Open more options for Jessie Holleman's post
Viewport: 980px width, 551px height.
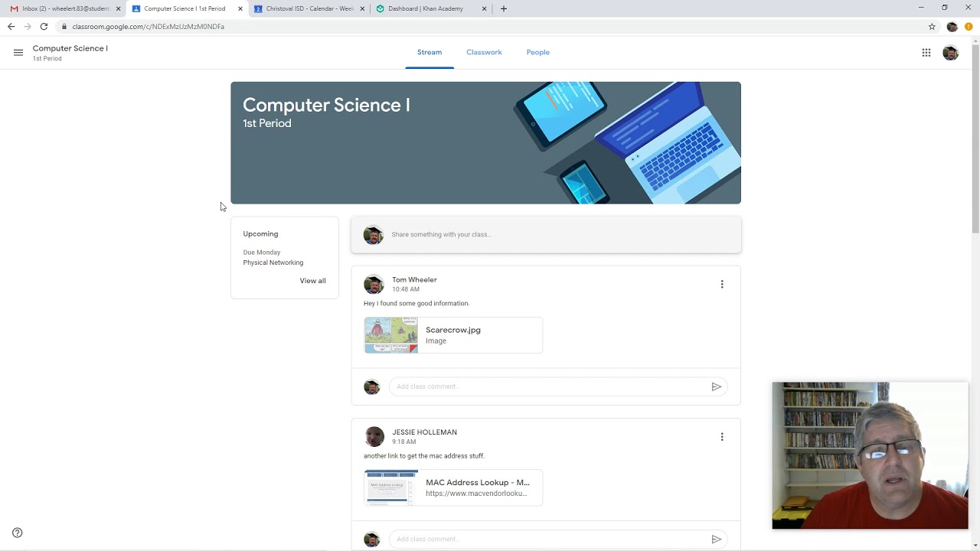(722, 437)
